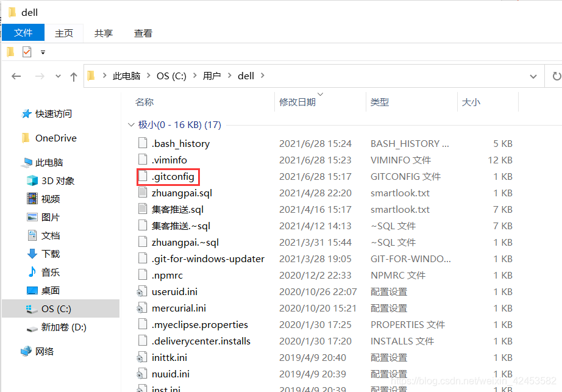This screenshot has width=562, height=392.
Task: Open the address bar dropdown arrow
Action: (x=533, y=76)
